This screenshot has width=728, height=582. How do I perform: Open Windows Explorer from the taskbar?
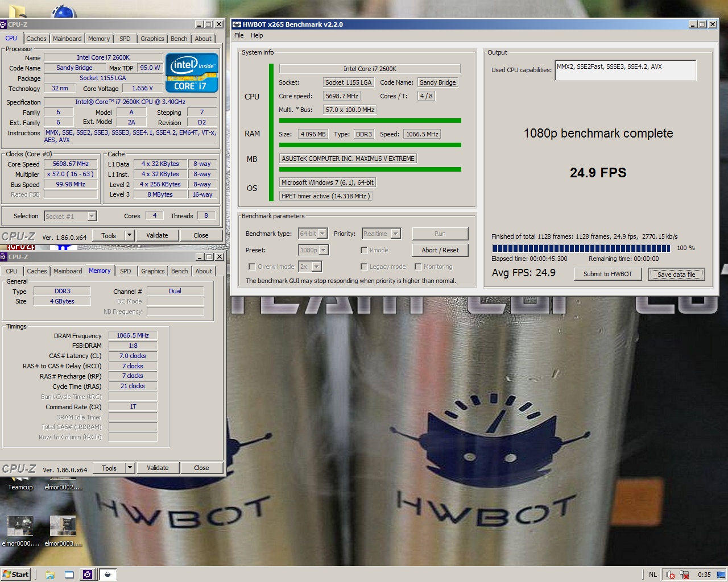point(50,575)
